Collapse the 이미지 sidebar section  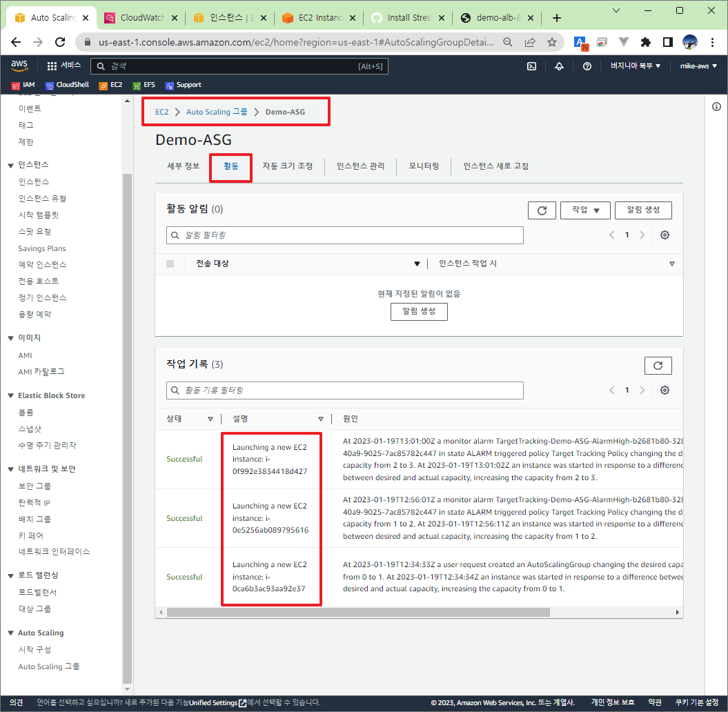click(x=10, y=338)
